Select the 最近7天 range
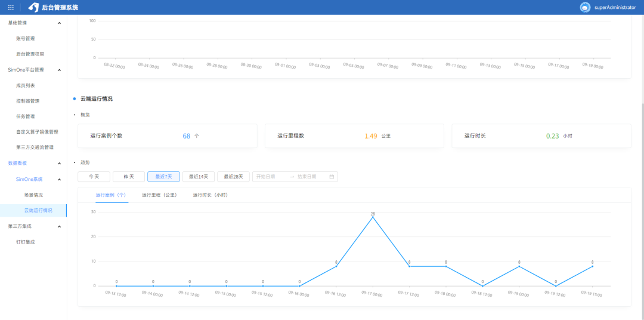 163,177
